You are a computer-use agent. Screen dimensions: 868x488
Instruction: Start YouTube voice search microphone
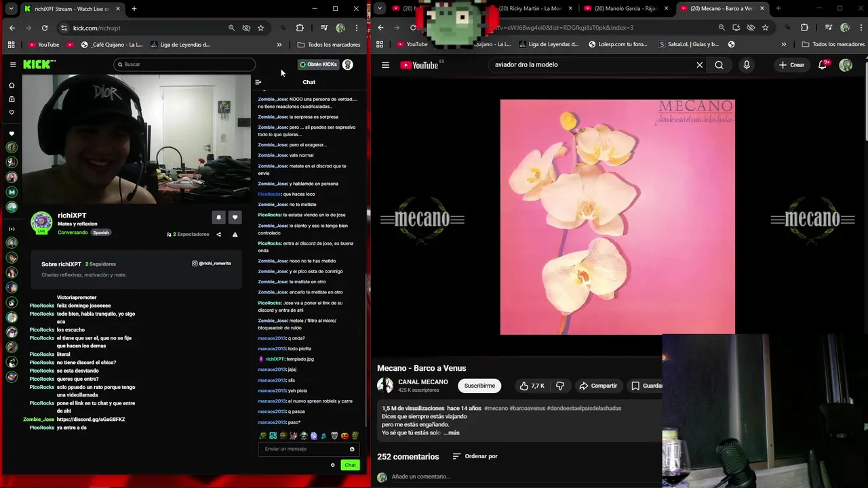747,65
